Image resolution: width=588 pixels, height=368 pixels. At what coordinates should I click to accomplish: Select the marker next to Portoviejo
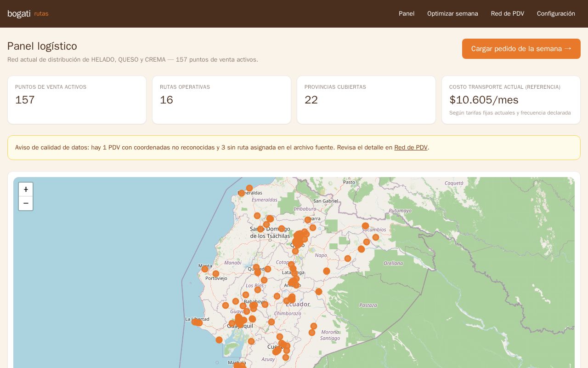click(x=216, y=274)
